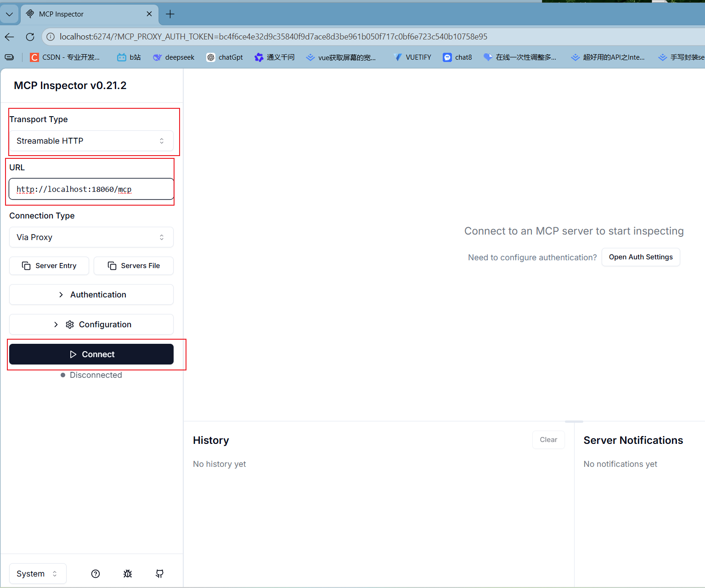This screenshot has height=588, width=705.
Task: Open the 在线一次性调整多 bookmark
Action: (x=520, y=57)
